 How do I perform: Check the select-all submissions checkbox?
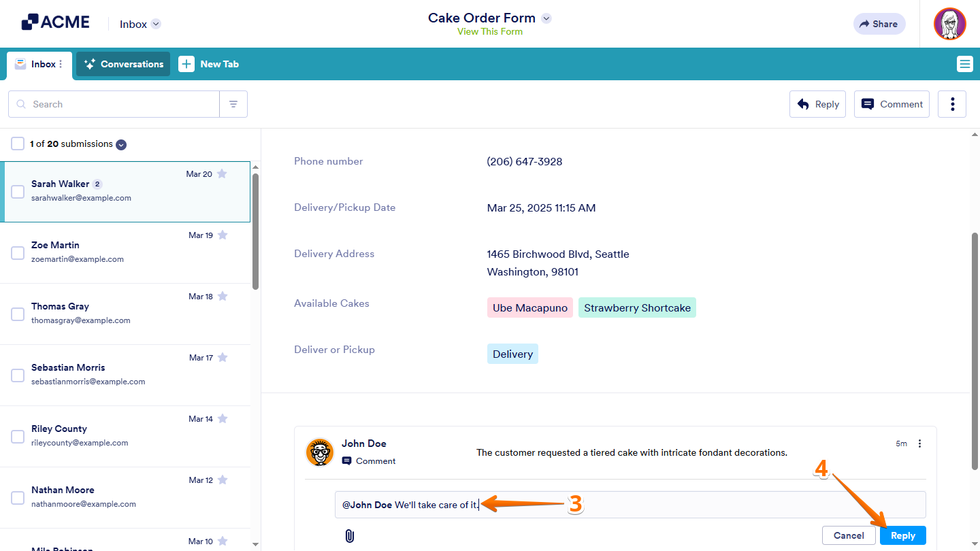point(17,144)
